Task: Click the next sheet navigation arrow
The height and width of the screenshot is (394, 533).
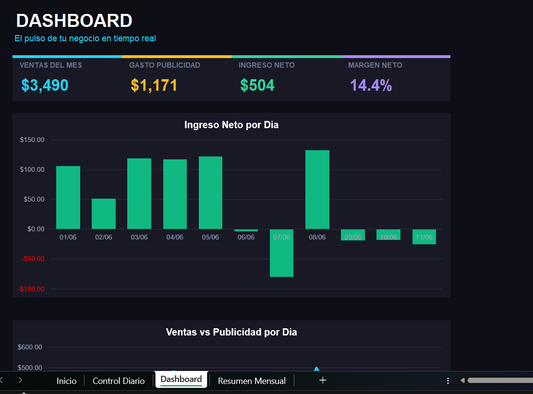Action: tap(20, 380)
